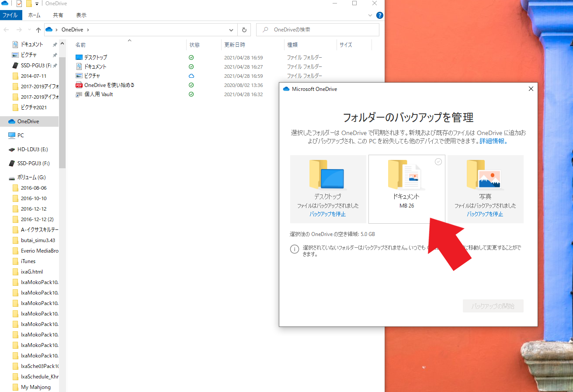The width and height of the screenshot is (573, 392).
Task: Open the address bar history dropdown
Action: [232, 30]
